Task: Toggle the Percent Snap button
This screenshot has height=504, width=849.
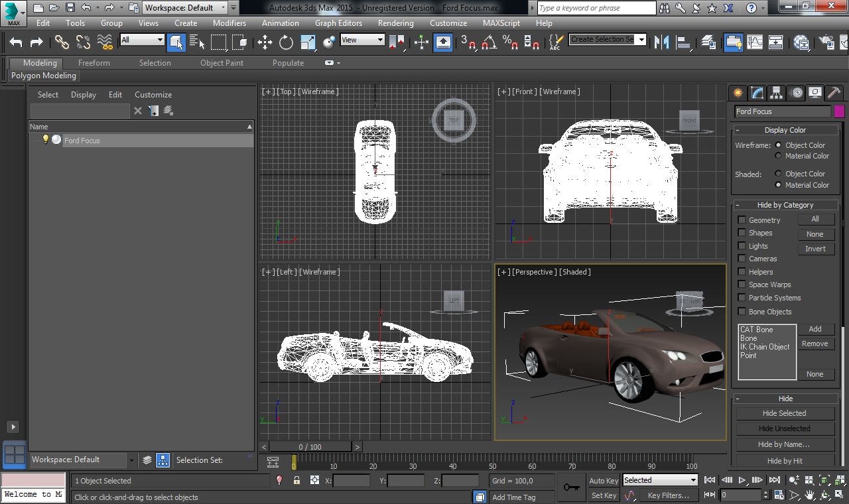Action: (510, 42)
